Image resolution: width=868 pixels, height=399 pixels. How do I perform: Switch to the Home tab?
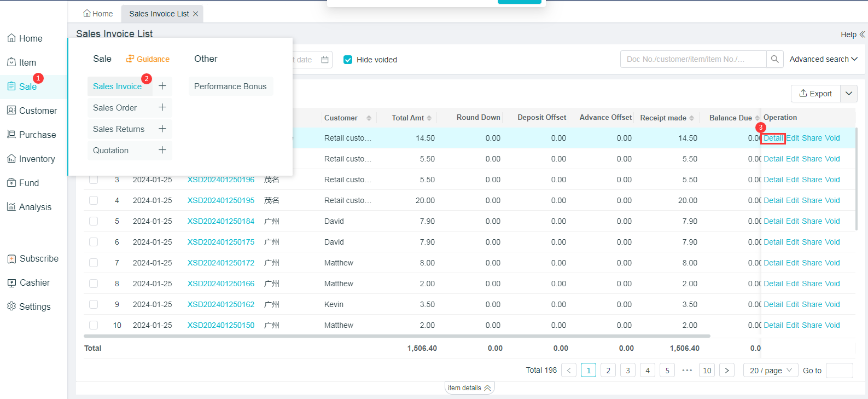tap(98, 14)
